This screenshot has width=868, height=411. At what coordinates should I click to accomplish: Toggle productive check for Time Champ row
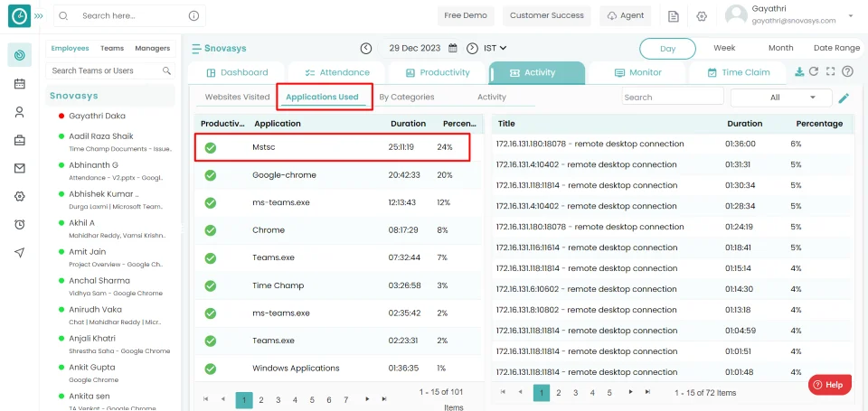tap(211, 286)
